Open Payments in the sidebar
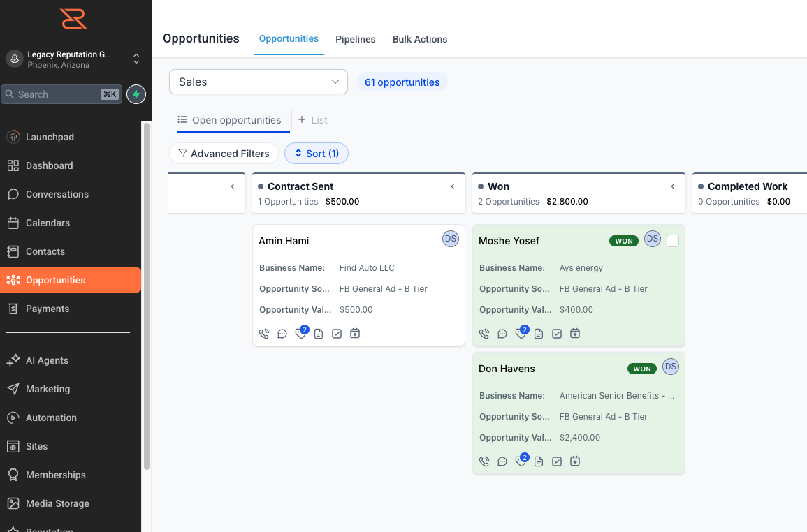This screenshot has height=532, width=807. 71,309
